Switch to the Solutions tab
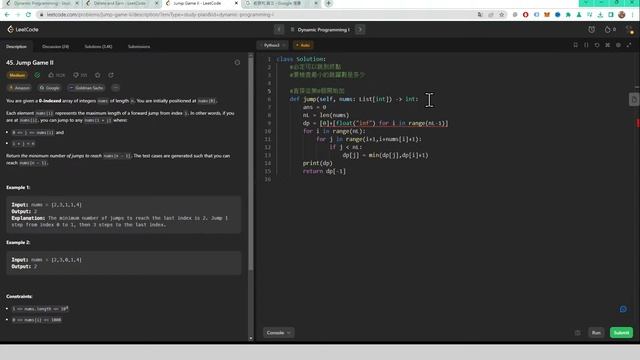640x360 pixels. (98, 47)
